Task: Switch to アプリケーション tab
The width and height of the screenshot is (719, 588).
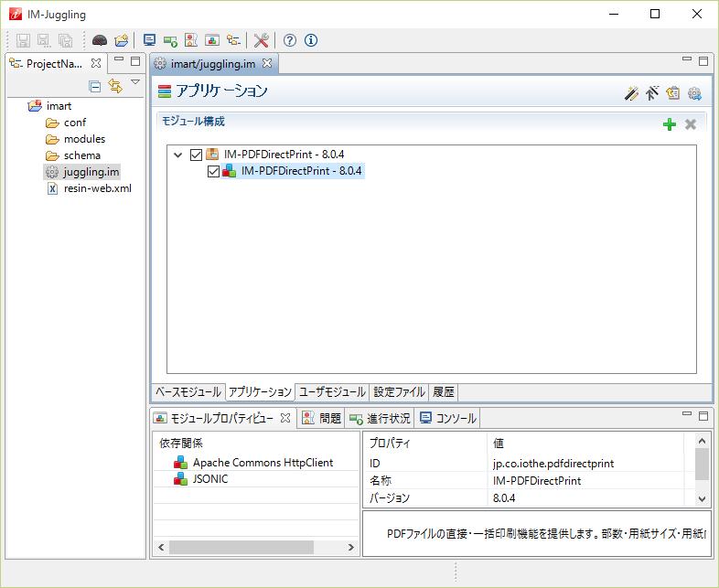Action: tap(260, 392)
